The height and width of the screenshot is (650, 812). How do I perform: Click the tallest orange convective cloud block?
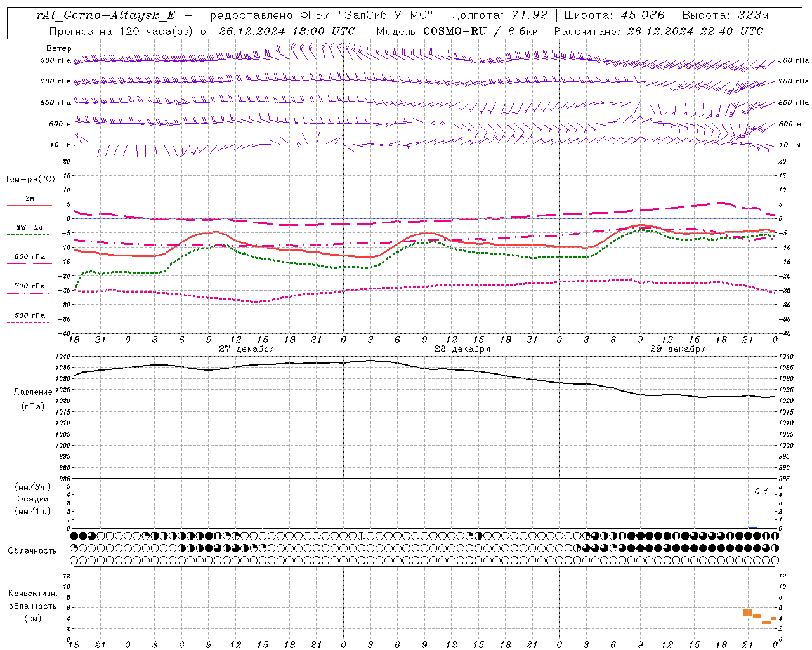click(x=748, y=613)
